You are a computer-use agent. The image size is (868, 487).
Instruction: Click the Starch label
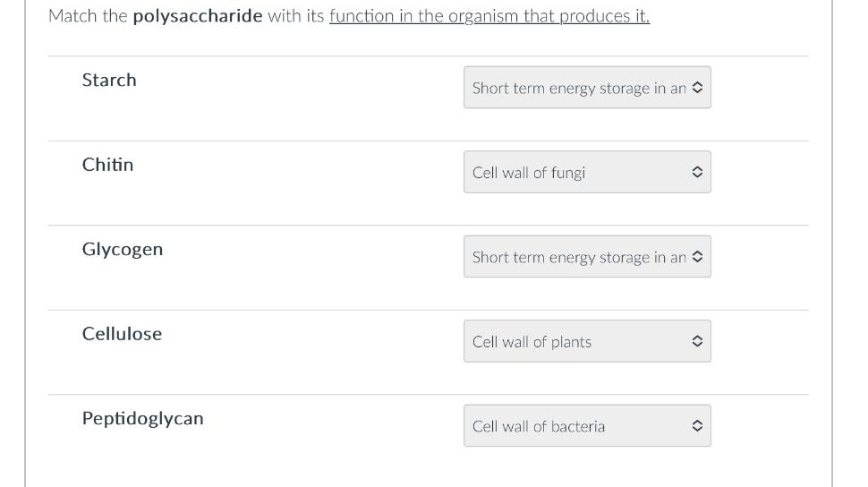click(109, 81)
